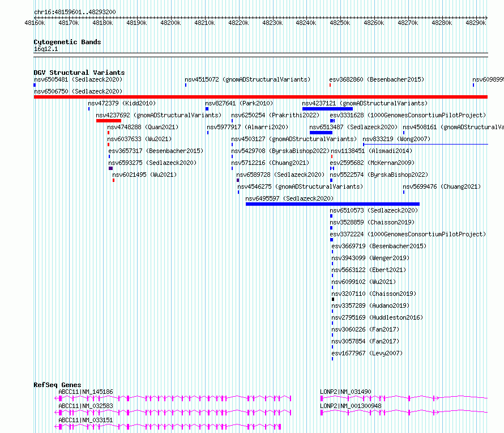
Task: Open nsv4515072 (gnomADStructuralVariants) label
Action: coord(247,79)
